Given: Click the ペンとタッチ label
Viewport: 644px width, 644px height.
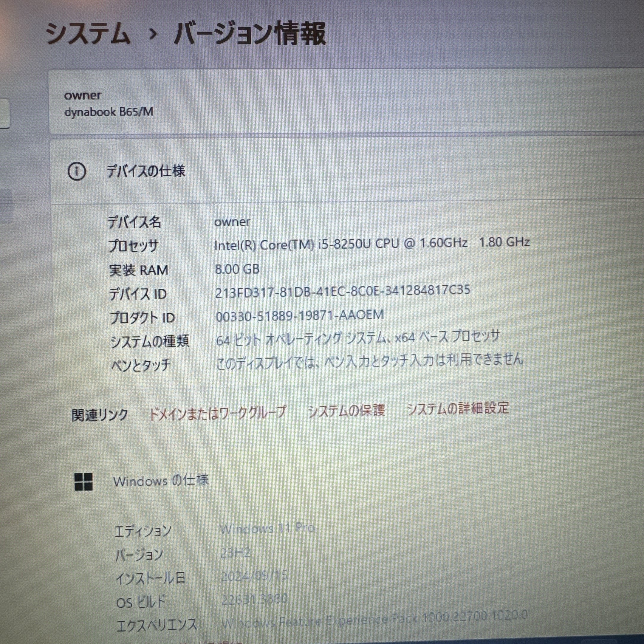Looking at the screenshot, I should click(141, 366).
